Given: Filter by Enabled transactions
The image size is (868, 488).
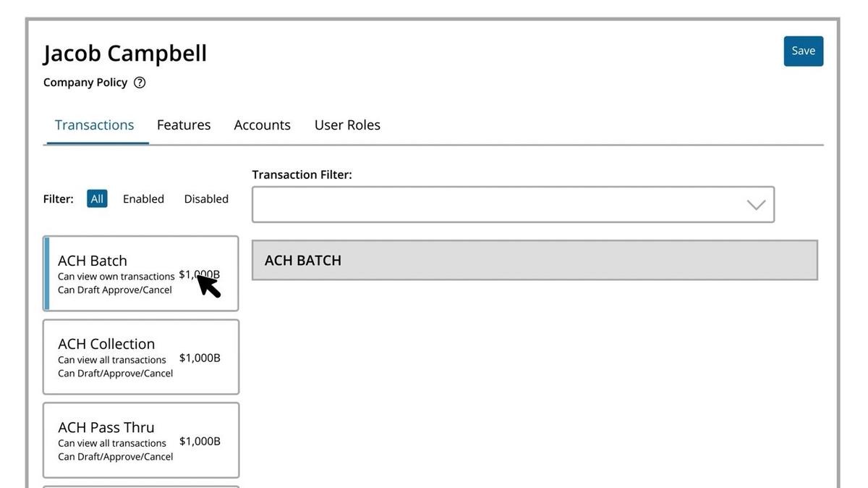Looking at the screenshot, I should coord(143,198).
